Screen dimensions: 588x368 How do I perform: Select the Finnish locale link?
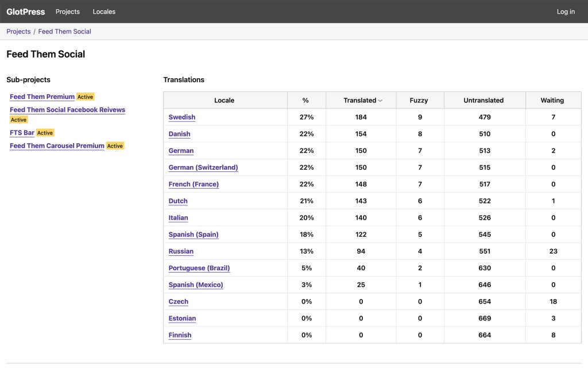[180, 335]
